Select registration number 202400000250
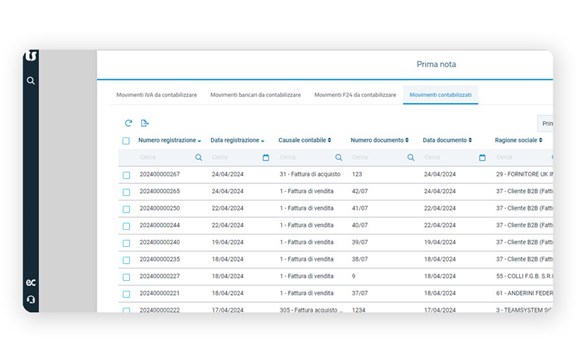This screenshot has width=576, height=362. (160, 208)
